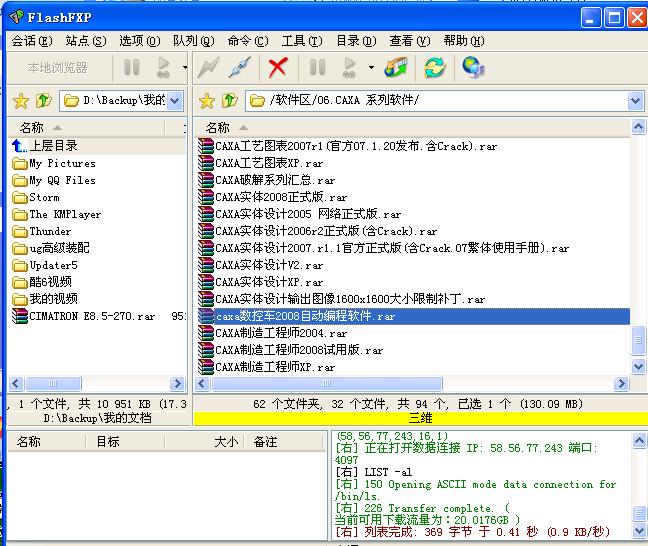Select the My QQ Files folder

click(x=54, y=181)
